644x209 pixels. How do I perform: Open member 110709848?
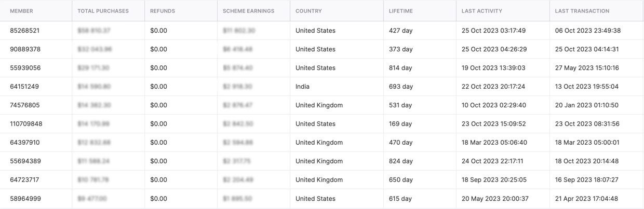point(26,124)
